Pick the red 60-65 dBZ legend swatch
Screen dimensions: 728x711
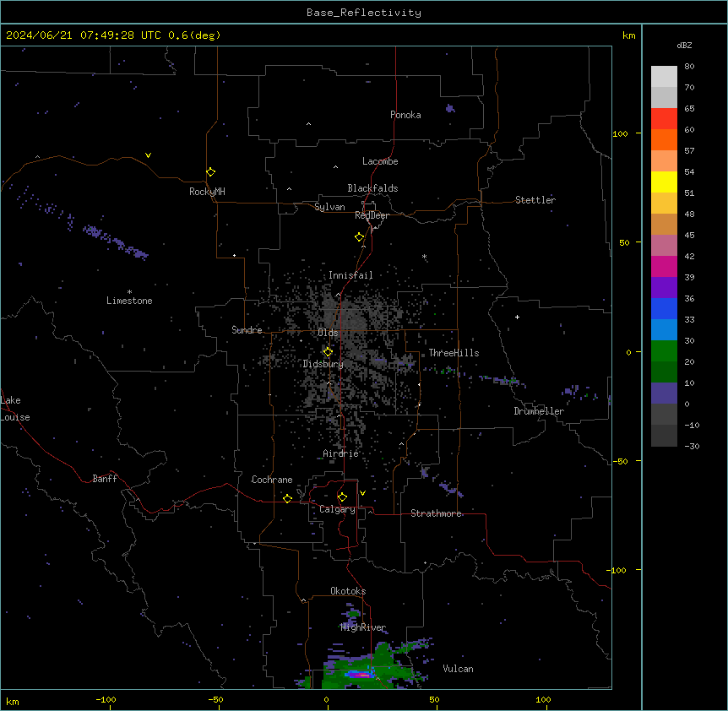click(664, 119)
